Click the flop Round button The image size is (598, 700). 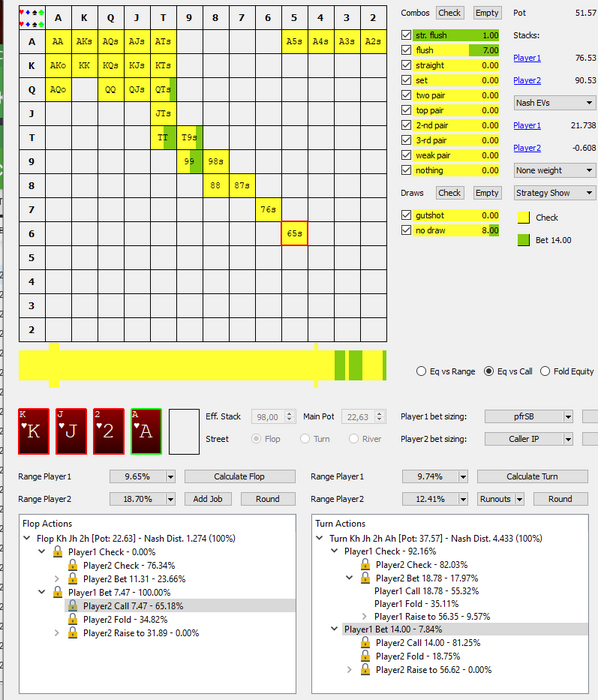pyautogui.click(x=268, y=499)
